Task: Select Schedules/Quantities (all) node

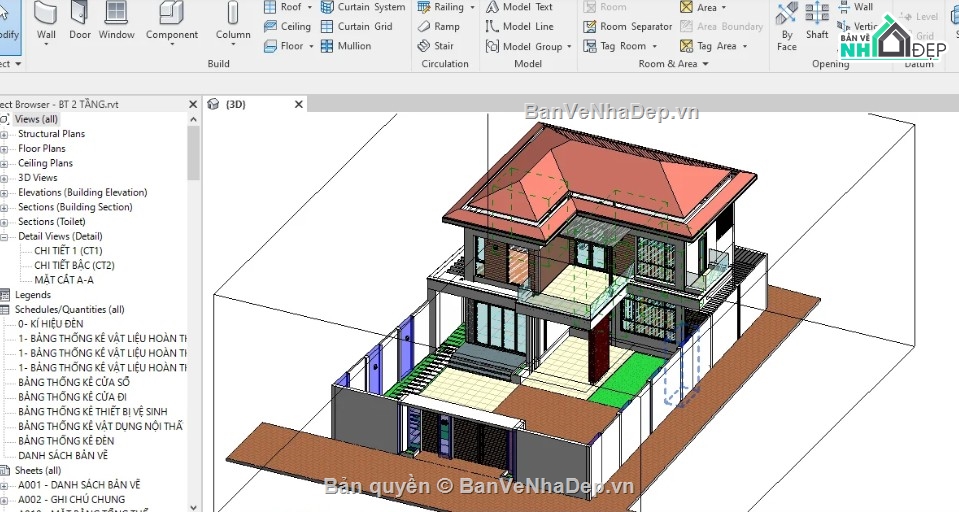Action: click(69, 310)
